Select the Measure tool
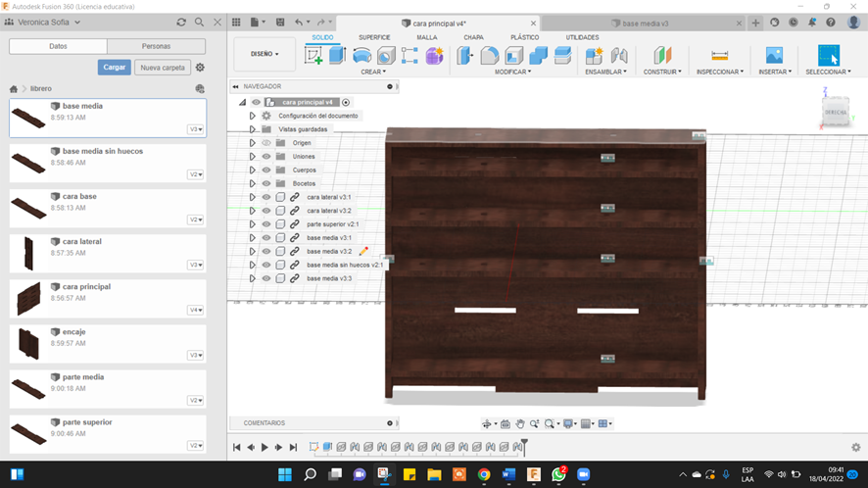 coord(719,56)
